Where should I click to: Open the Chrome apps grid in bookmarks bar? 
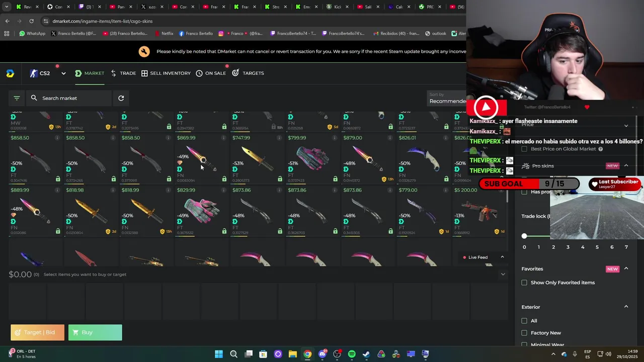[7, 34]
